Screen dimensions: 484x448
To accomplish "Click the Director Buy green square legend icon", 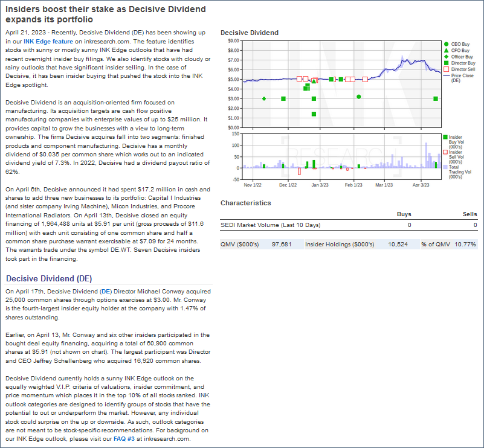I will click(x=446, y=63).
